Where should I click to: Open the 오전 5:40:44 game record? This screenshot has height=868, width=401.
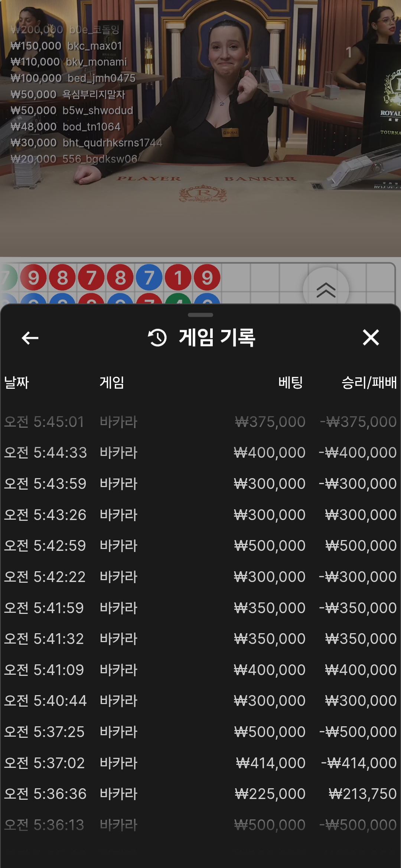click(x=200, y=701)
